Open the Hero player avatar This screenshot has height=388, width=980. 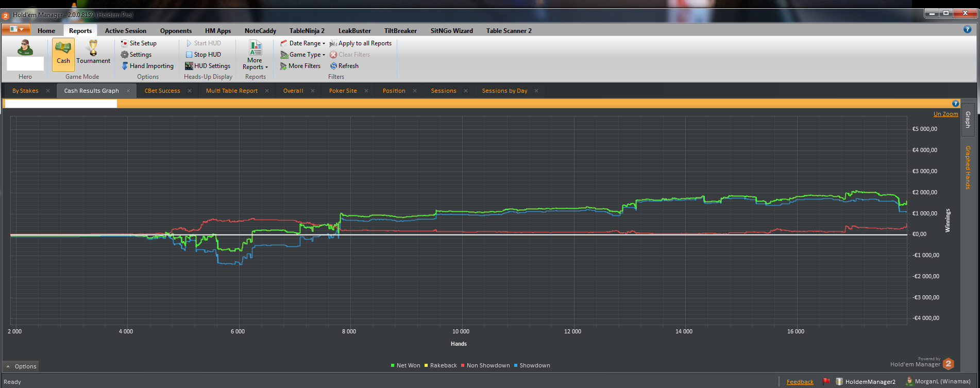25,47
